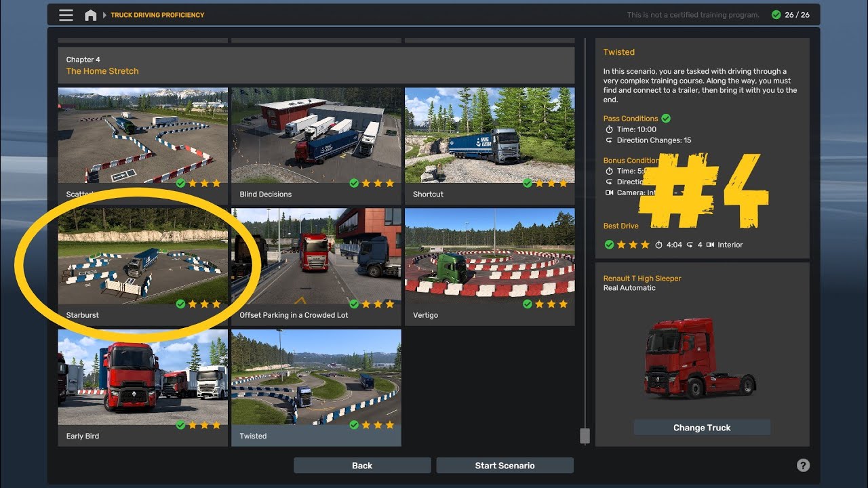
Task: Click the Direction Changes icon under Pass Conditions
Action: tap(609, 140)
